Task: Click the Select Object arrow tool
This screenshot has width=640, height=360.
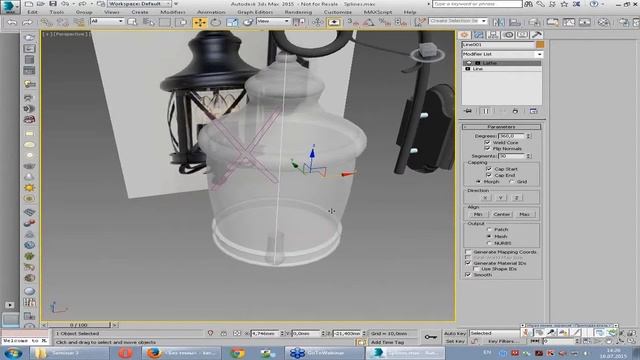Action: coord(132,22)
